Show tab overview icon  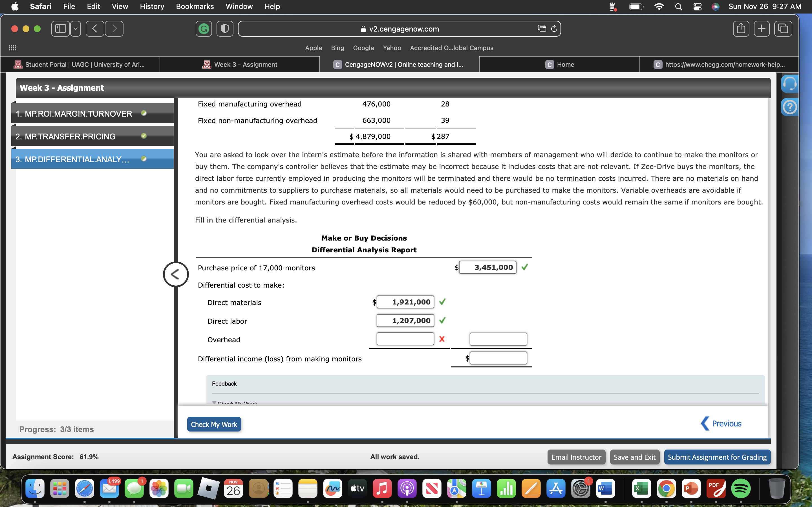point(783,29)
